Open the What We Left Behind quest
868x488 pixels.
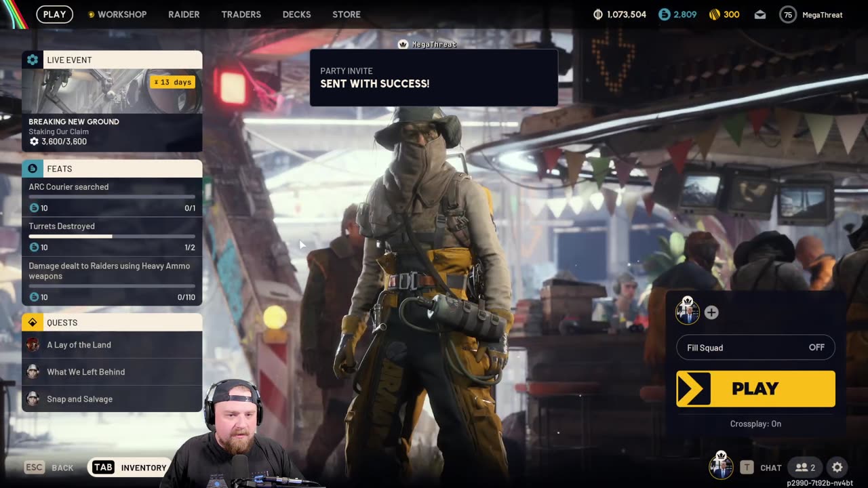(x=112, y=372)
